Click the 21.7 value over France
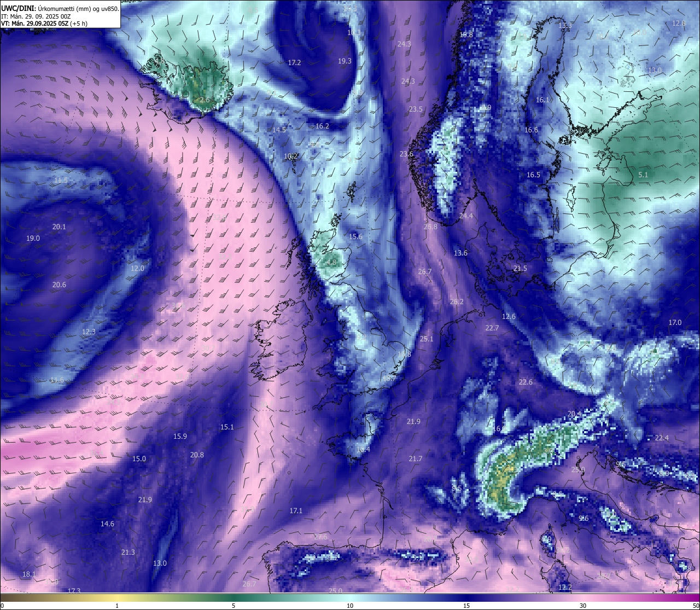 point(415,459)
